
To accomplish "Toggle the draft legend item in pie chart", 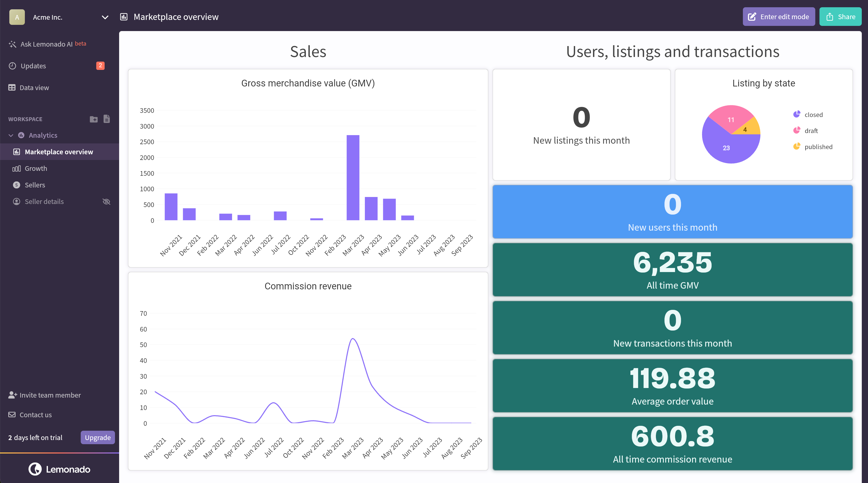I will point(806,131).
